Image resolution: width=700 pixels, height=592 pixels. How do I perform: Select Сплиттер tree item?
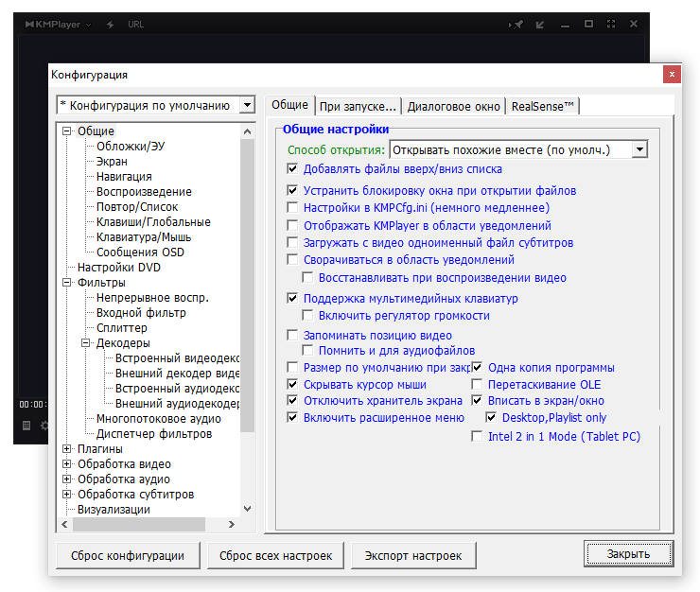coord(121,328)
